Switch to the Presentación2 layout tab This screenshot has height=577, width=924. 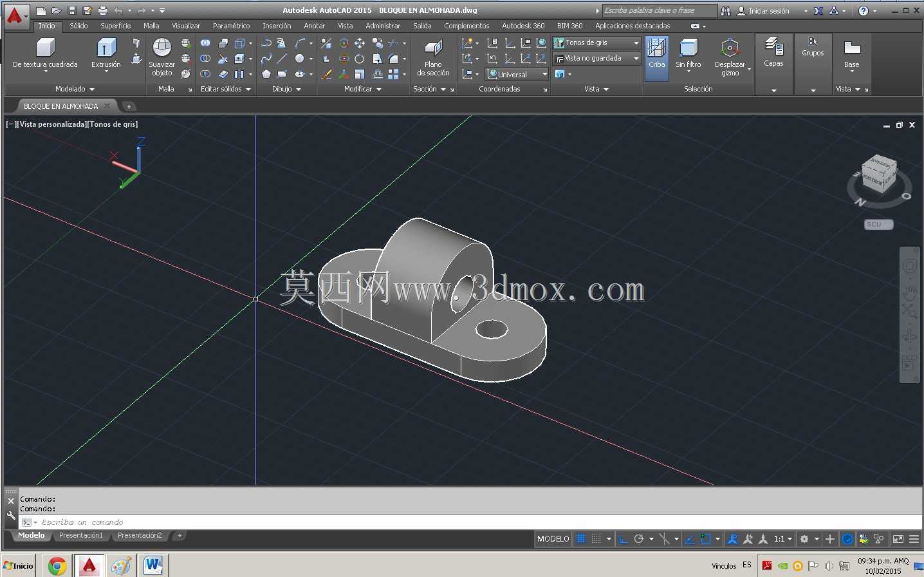point(140,536)
